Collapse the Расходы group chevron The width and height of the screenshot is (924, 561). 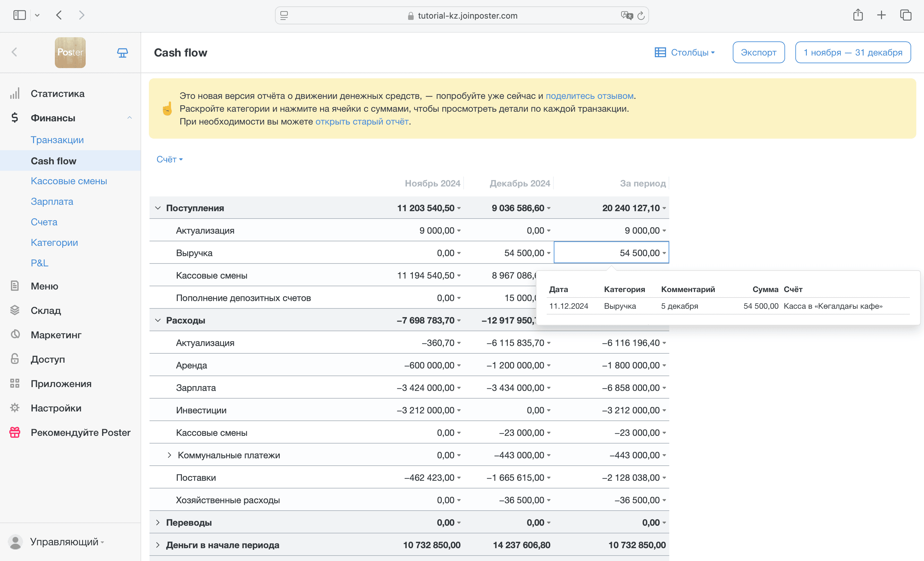pos(158,320)
